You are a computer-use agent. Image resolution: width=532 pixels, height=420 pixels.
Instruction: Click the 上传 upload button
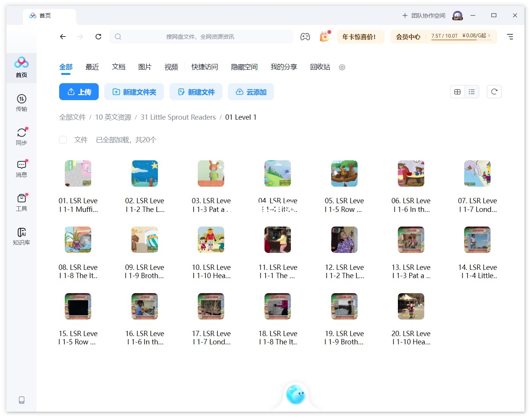click(x=79, y=91)
